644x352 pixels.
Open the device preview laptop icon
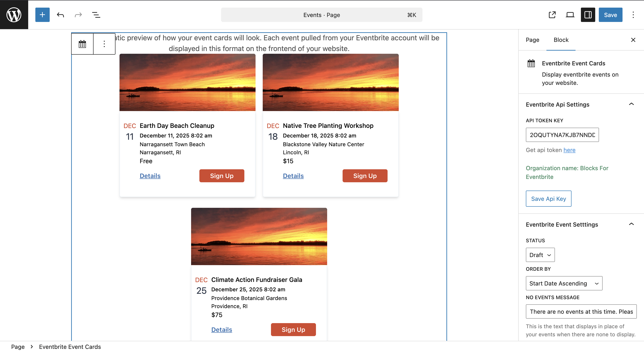[570, 15]
